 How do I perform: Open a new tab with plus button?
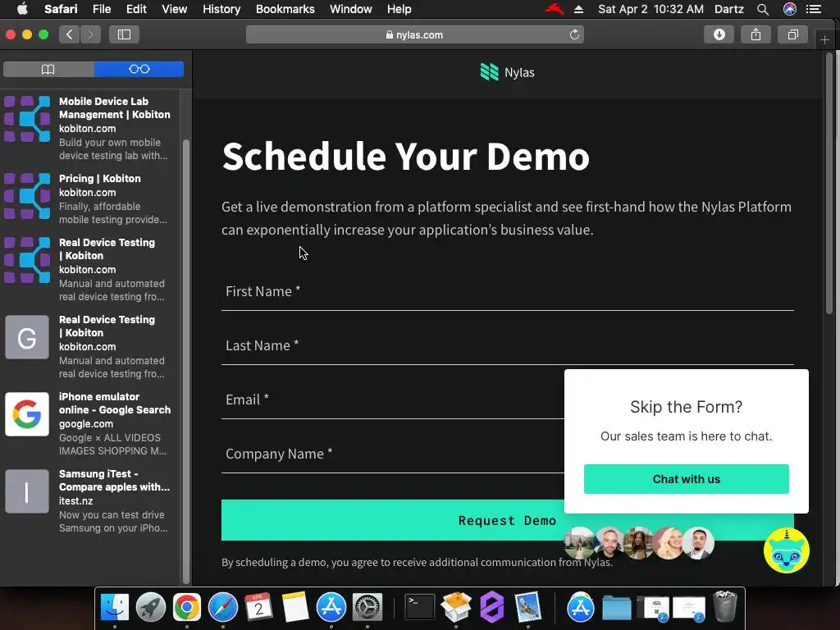[x=824, y=39]
